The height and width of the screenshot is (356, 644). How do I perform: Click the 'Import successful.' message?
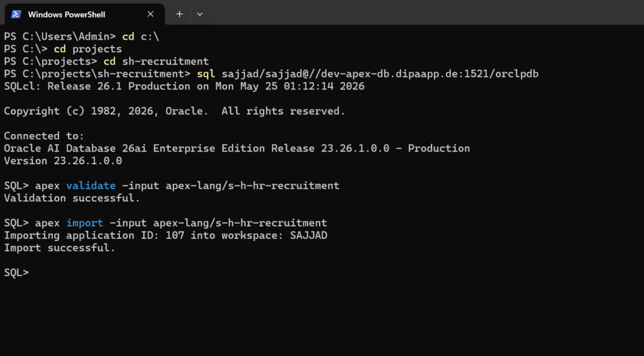60,248
